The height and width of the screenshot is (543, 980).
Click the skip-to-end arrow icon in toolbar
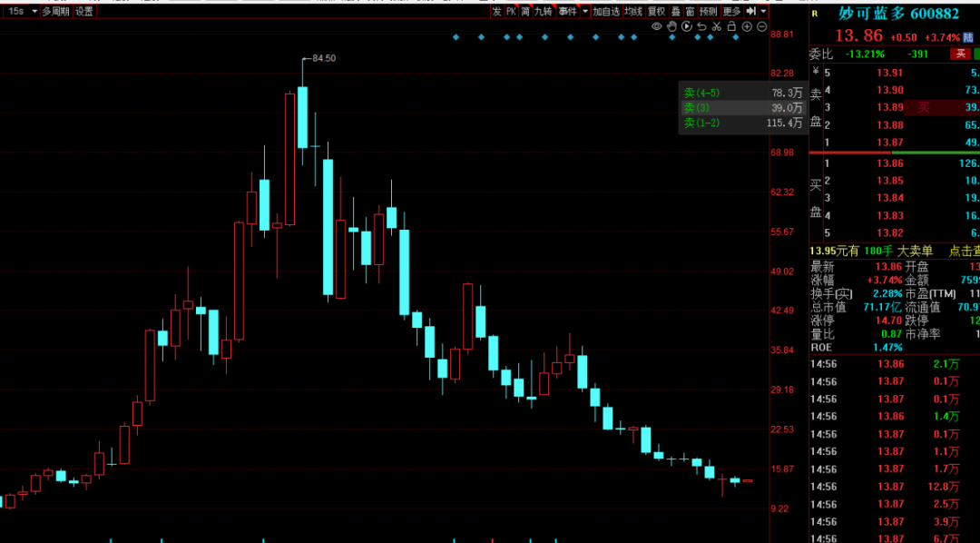751,12
